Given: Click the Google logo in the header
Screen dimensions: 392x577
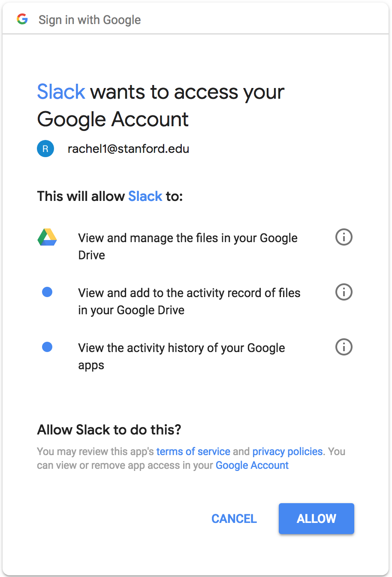Looking at the screenshot, I should (x=22, y=19).
